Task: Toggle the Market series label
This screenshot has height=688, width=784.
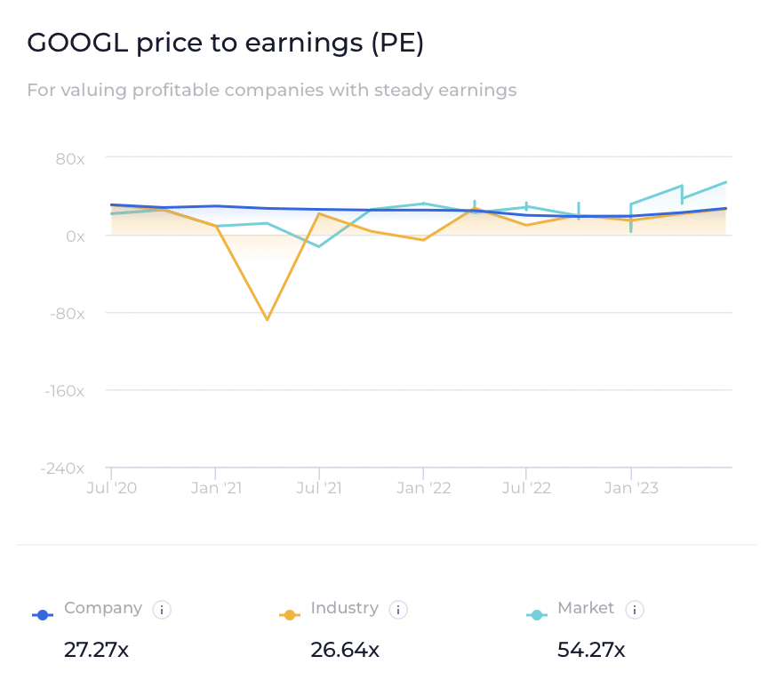Action: (586, 608)
